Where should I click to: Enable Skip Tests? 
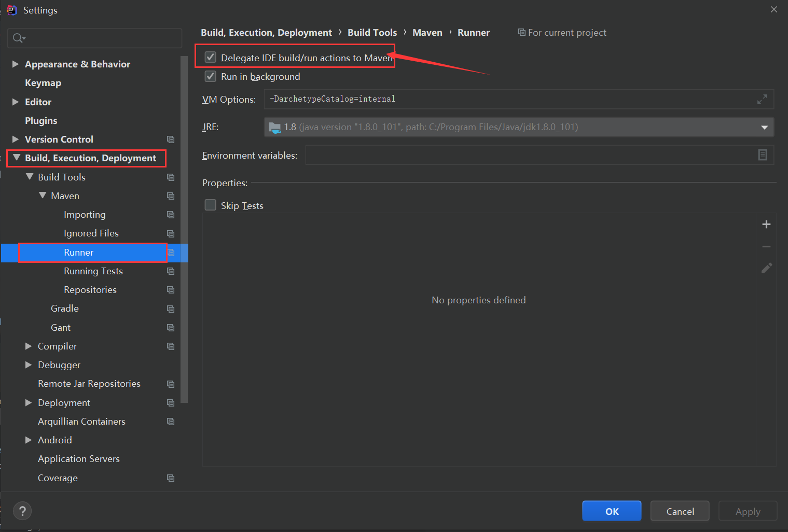210,205
